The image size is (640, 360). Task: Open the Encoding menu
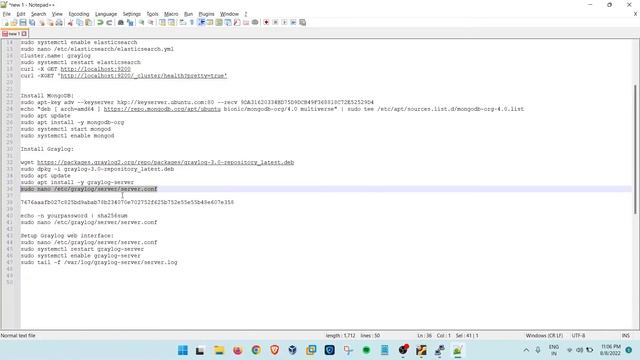tap(78, 14)
